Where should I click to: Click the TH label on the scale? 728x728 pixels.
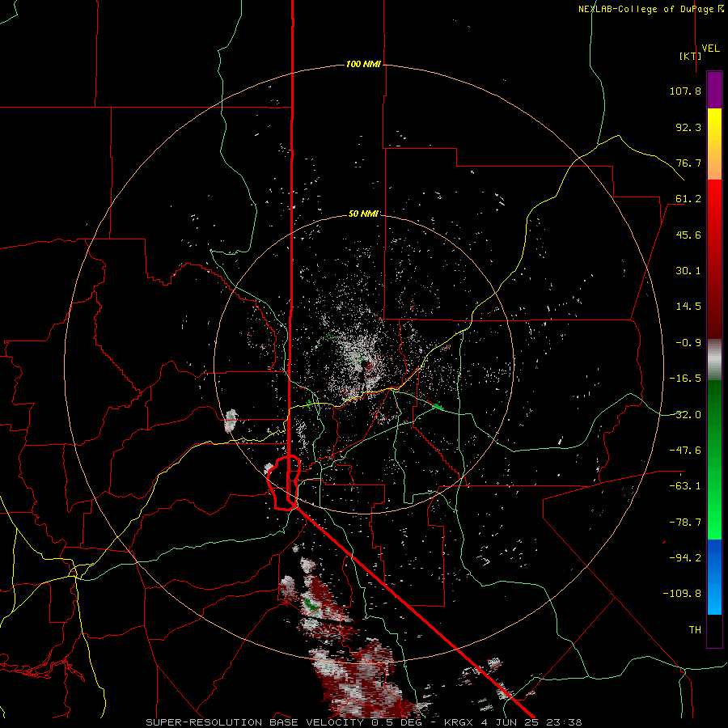[x=695, y=630]
